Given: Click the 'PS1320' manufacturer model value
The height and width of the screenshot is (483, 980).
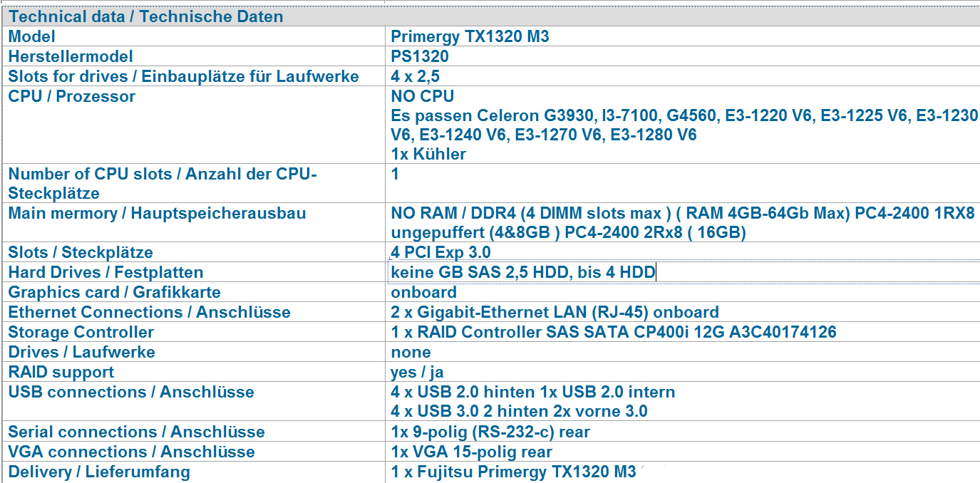Looking at the screenshot, I should (x=420, y=56).
